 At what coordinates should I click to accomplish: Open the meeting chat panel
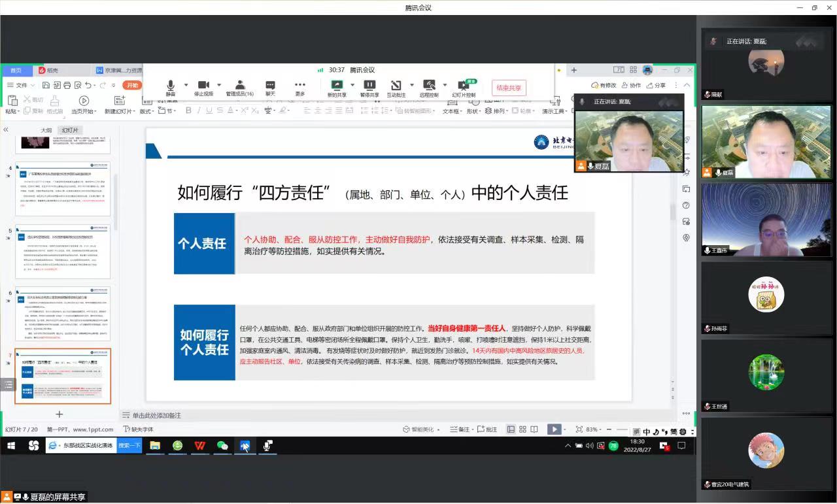click(x=270, y=85)
